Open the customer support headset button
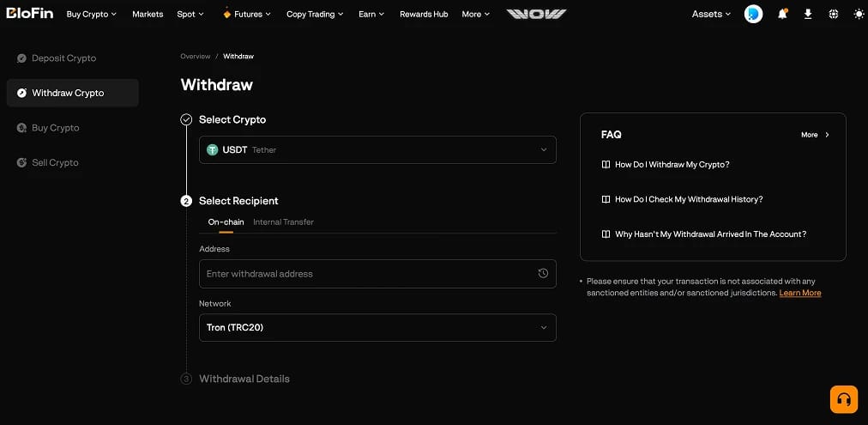Image resolution: width=868 pixels, height=425 pixels. 844,399
